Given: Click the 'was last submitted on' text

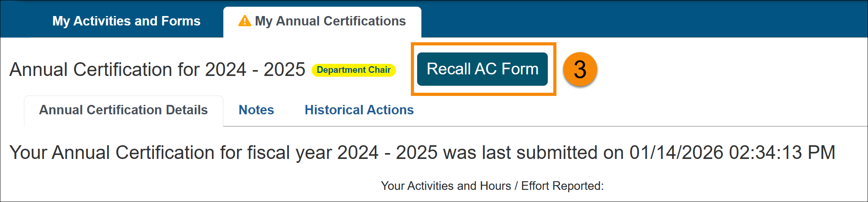Looking at the screenshot, I should (533, 153).
